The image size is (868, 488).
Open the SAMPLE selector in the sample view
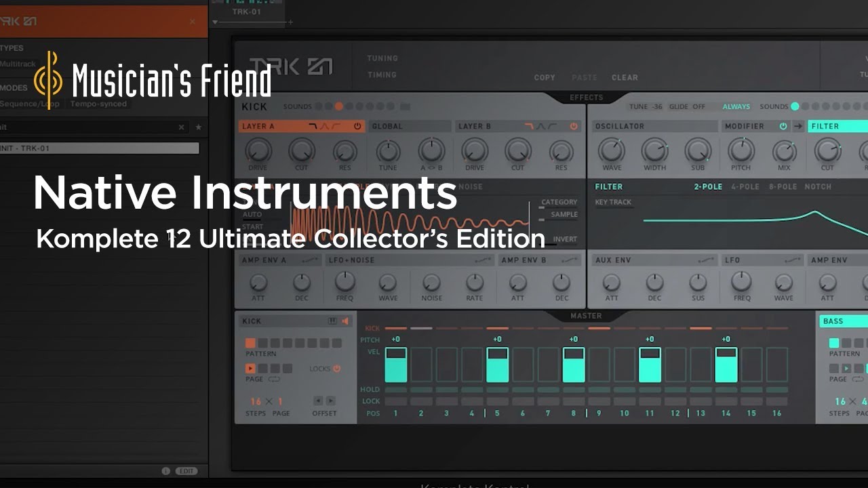(564, 214)
